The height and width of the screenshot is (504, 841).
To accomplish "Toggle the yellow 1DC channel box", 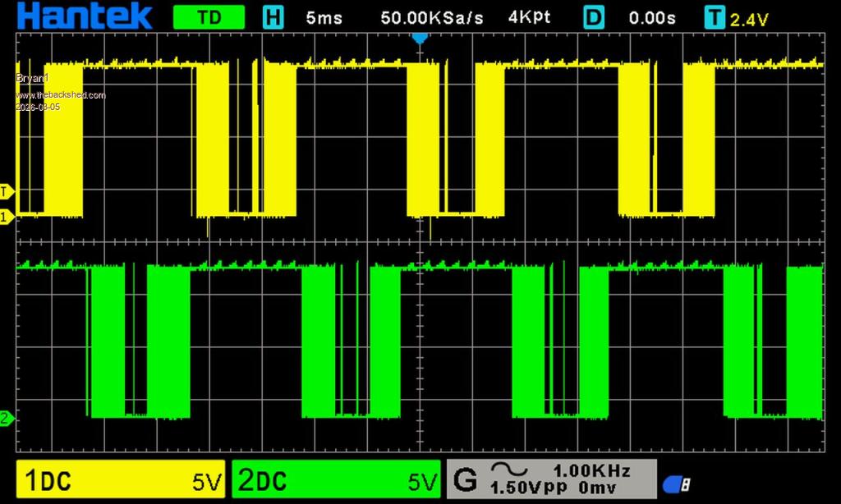I will pyautogui.click(x=121, y=479).
